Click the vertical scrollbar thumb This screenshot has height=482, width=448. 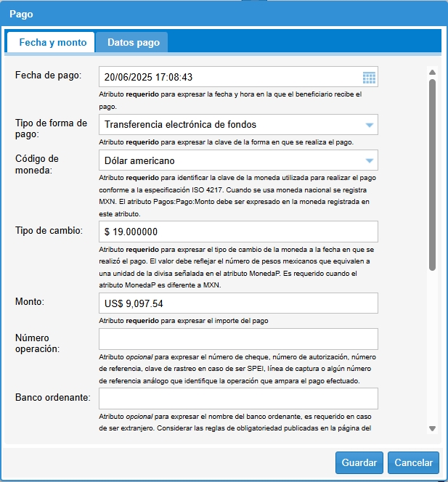tap(432, 174)
